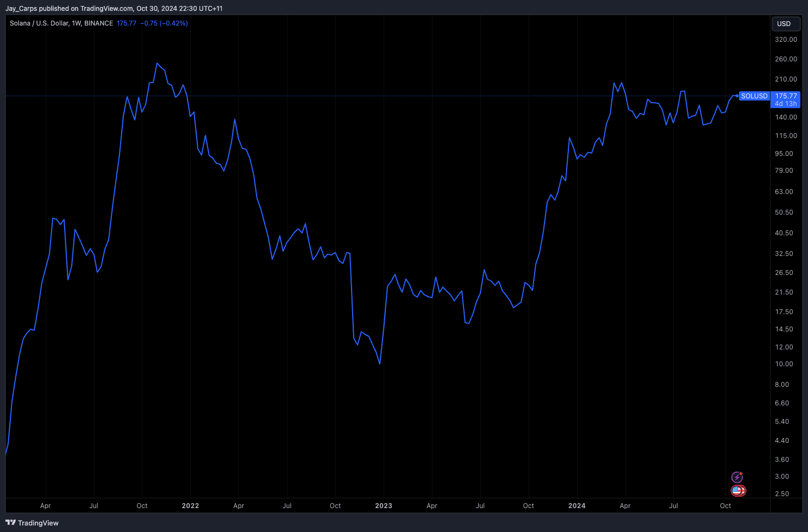
Task: Click the 12.00 price axis label
Action: pyautogui.click(x=784, y=347)
